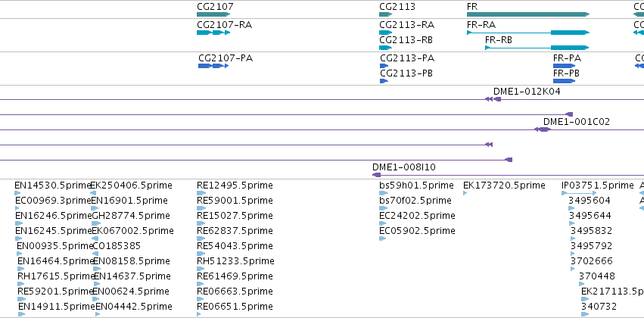644x318 pixels.
Task: Select EST RE06651.5prime
Action: 235,307
